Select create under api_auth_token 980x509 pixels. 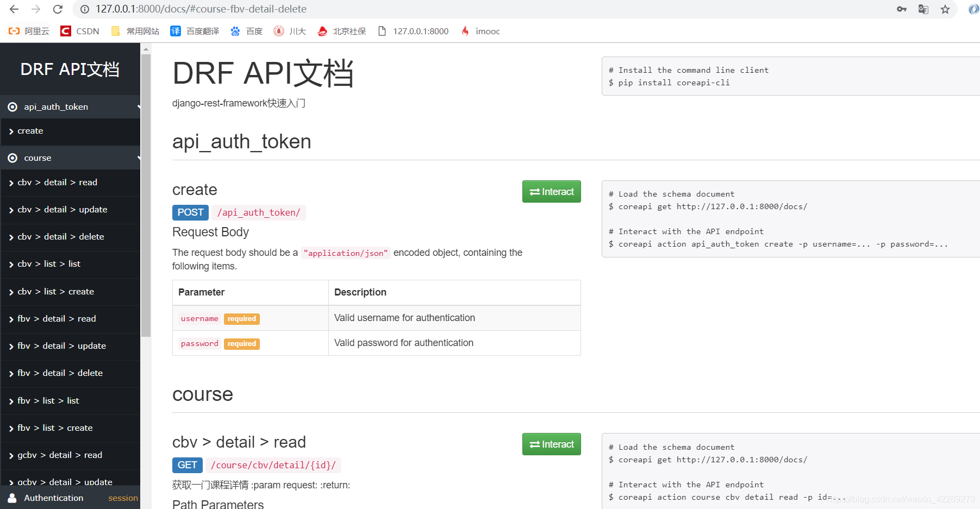point(30,131)
